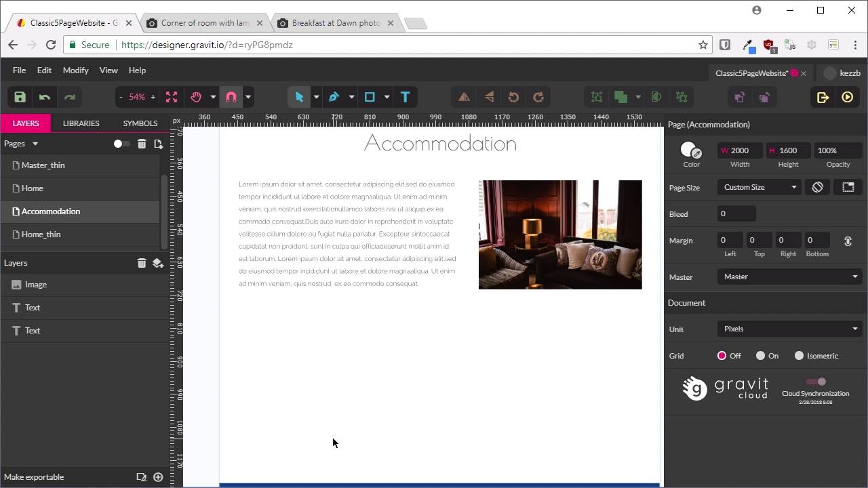This screenshot has width=868, height=488.
Task: Toggle Cloud Synchronization switch
Action: 816,382
